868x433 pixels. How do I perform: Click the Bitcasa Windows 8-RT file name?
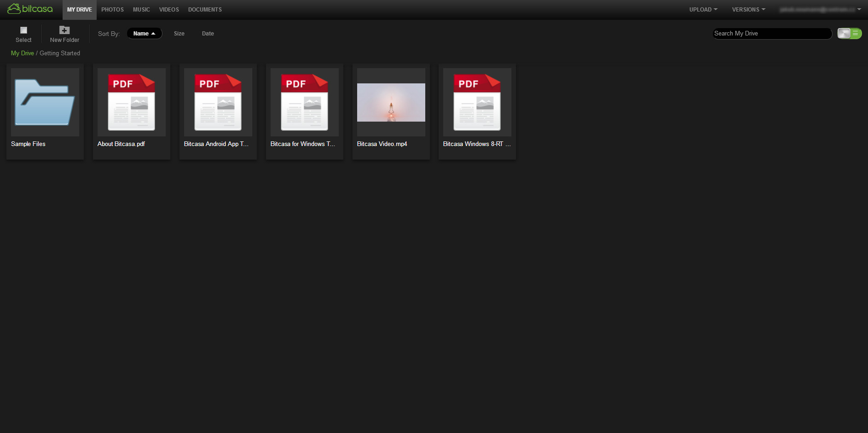[477, 144]
